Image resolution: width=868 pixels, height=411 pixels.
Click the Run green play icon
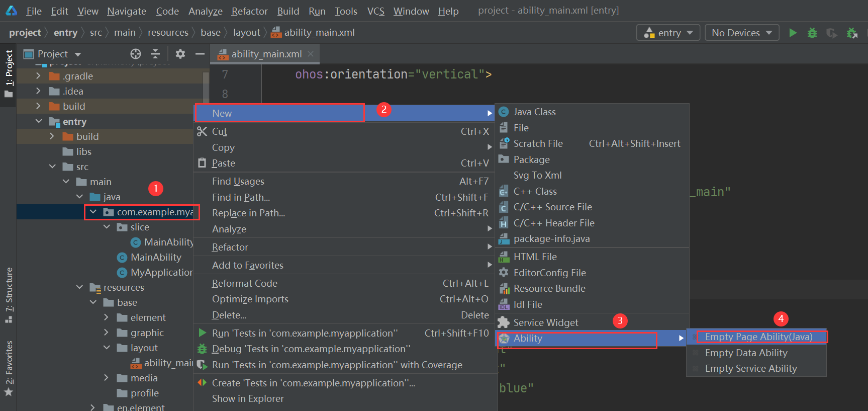793,33
